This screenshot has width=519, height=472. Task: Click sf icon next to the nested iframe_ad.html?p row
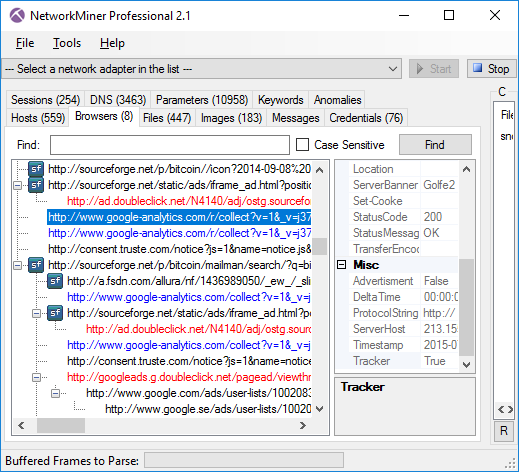pos(55,313)
